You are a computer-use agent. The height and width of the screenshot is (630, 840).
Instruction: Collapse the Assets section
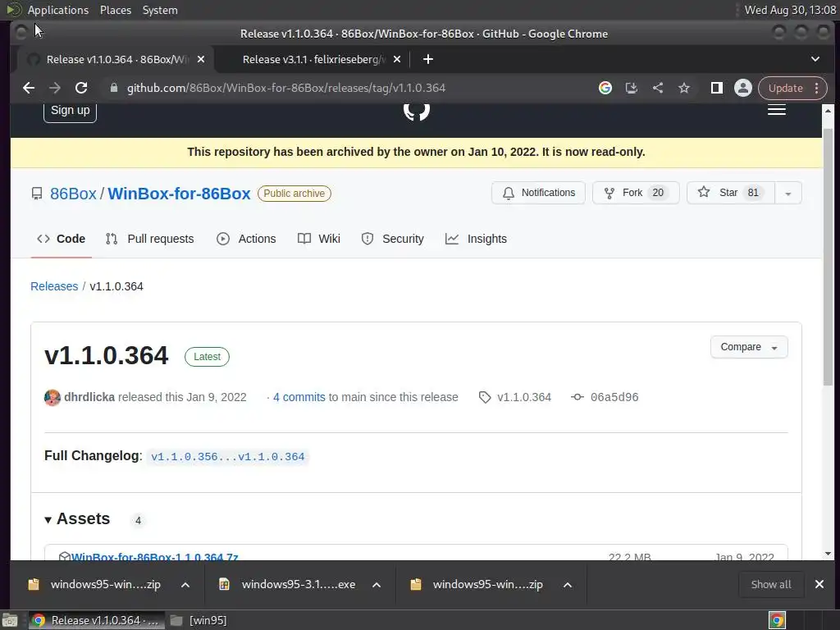[78, 519]
